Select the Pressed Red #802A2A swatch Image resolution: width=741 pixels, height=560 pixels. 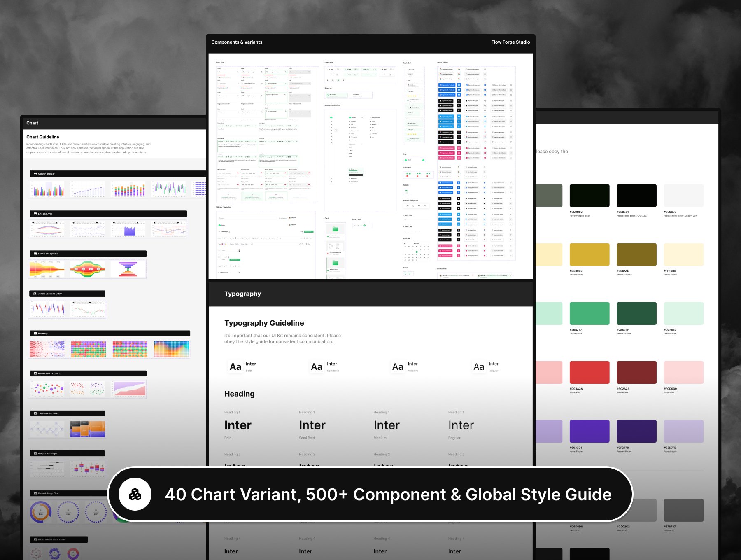point(636,372)
